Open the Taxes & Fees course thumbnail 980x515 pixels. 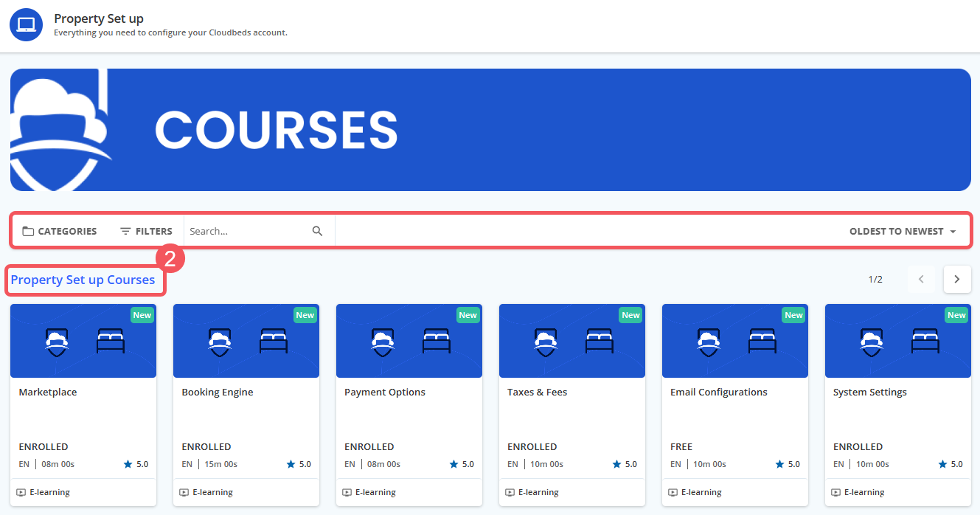pyautogui.click(x=572, y=341)
